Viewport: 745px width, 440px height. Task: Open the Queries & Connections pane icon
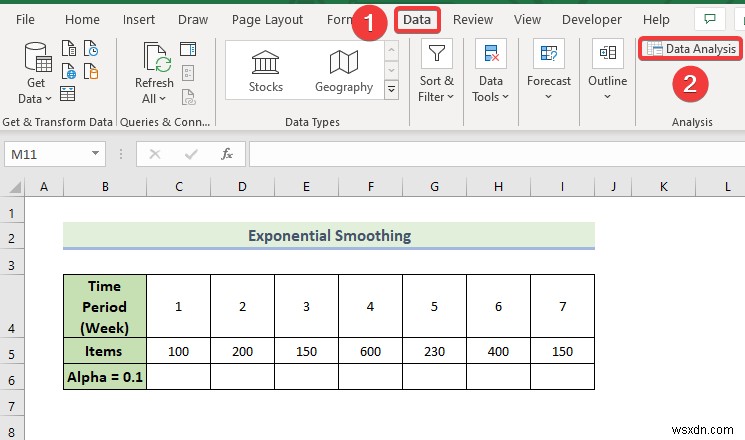tap(188, 49)
